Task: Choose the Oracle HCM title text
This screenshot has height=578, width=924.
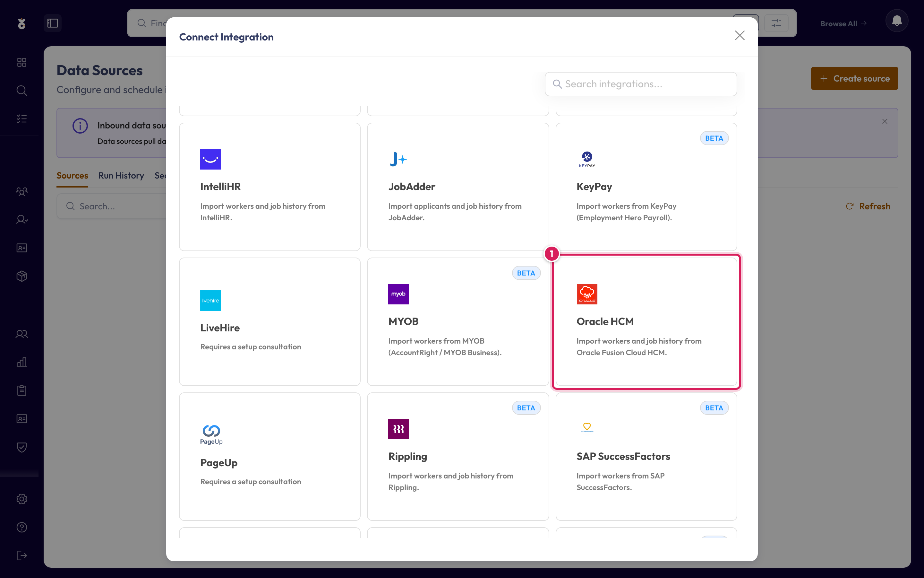Action: click(x=605, y=321)
